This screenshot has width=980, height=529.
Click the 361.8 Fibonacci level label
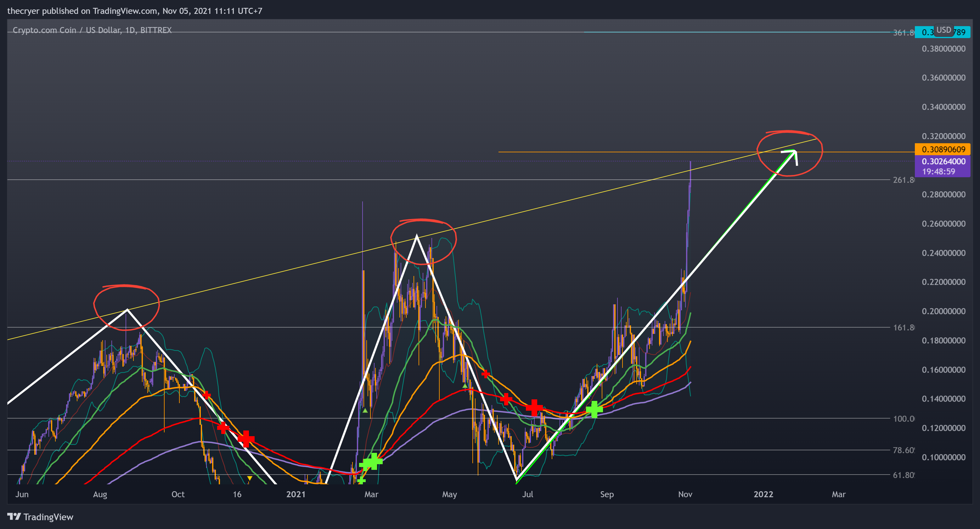tap(904, 33)
